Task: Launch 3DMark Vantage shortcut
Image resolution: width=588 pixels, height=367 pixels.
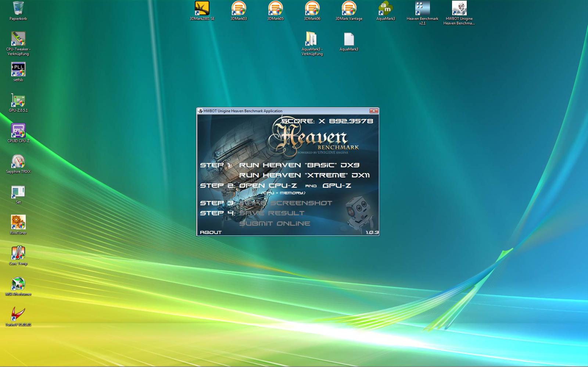Action: (x=349, y=11)
